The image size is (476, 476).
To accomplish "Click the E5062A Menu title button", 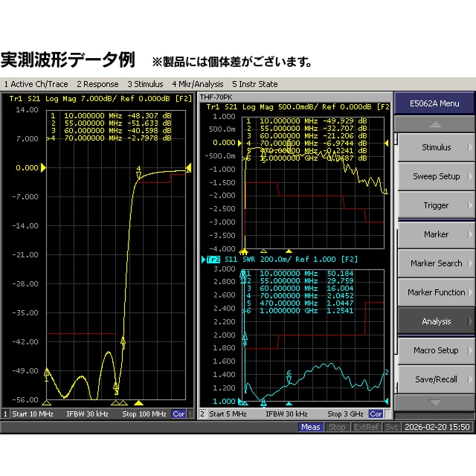I will 434,103.
